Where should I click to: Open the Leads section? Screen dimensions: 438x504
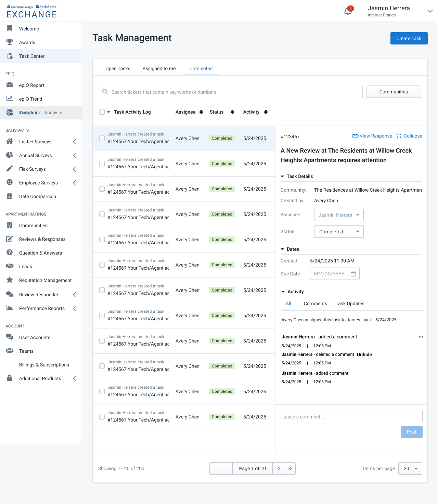26,267
